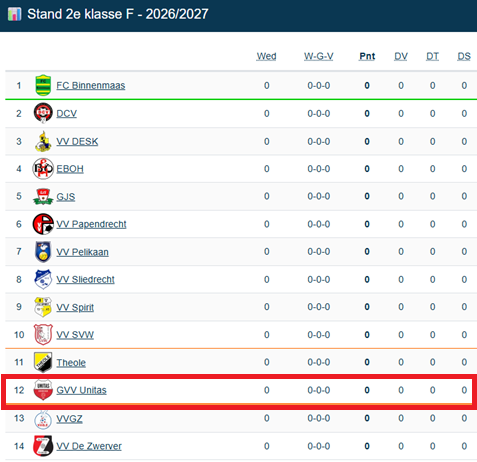The height and width of the screenshot is (462, 477).
Task: Click the GJS club crest
Action: point(43,196)
